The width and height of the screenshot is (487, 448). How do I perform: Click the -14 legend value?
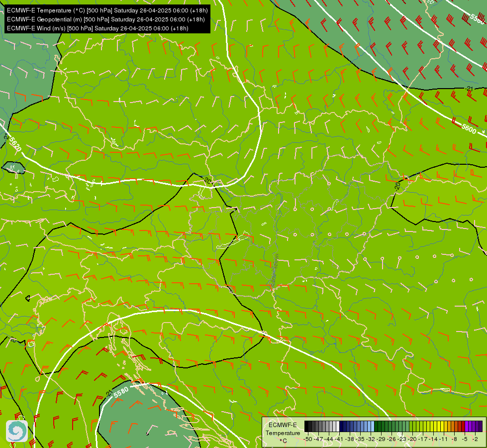point(434,440)
